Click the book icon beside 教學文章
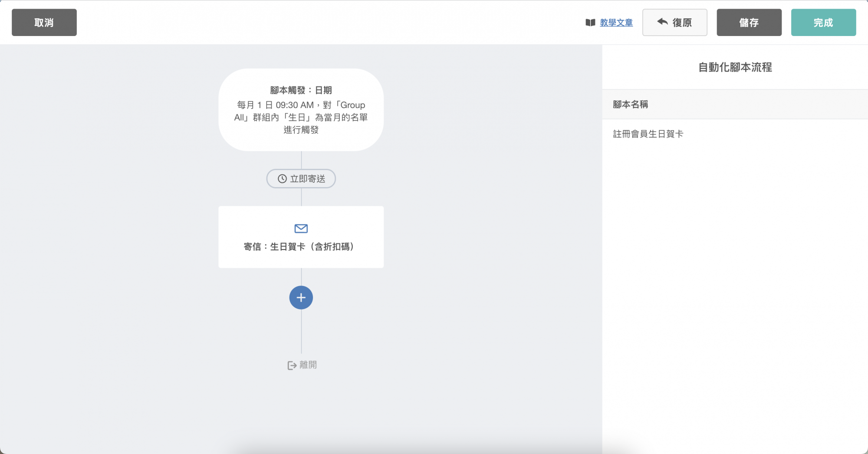 click(590, 23)
